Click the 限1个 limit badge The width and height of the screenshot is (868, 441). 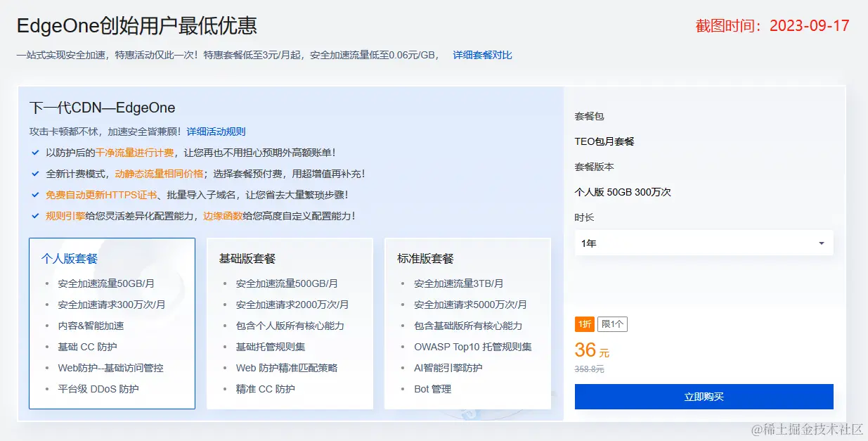(612, 324)
